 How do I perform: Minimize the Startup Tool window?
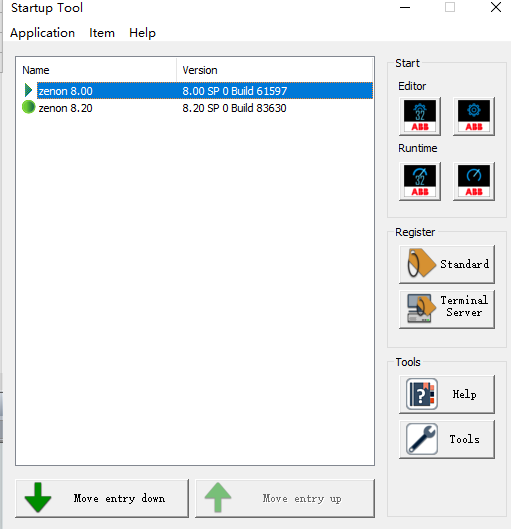pyautogui.click(x=405, y=7)
